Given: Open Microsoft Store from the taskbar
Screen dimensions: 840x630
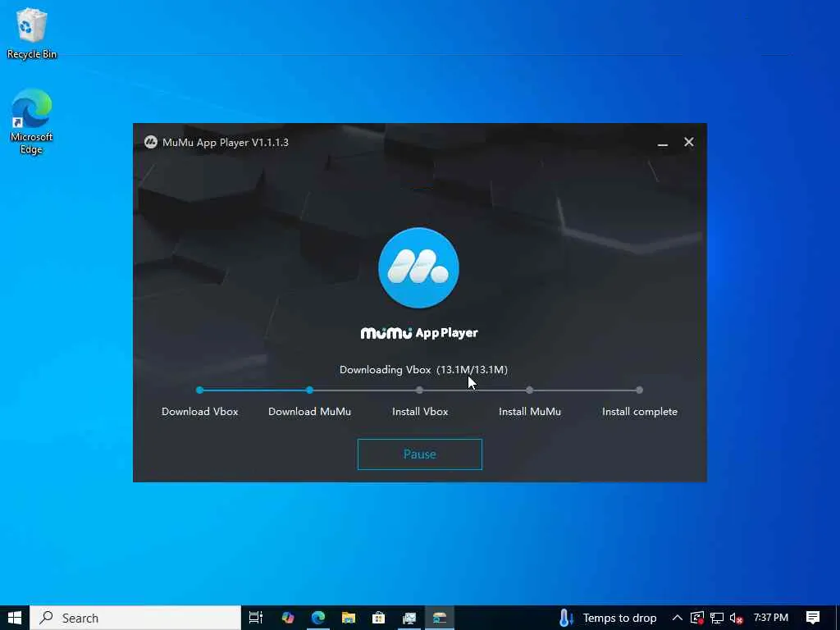Looking at the screenshot, I should click(379, 618).
